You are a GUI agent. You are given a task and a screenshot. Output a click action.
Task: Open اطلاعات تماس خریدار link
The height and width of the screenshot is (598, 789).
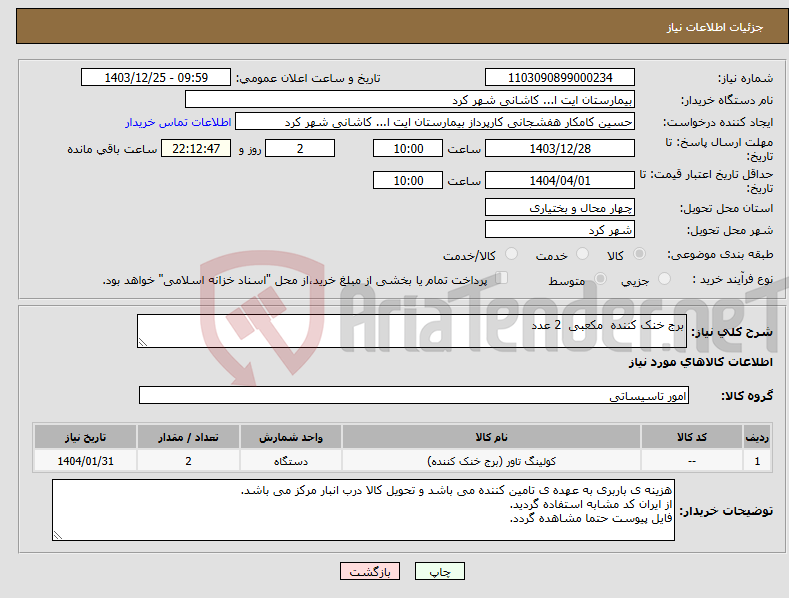click(x=178, y=122)
